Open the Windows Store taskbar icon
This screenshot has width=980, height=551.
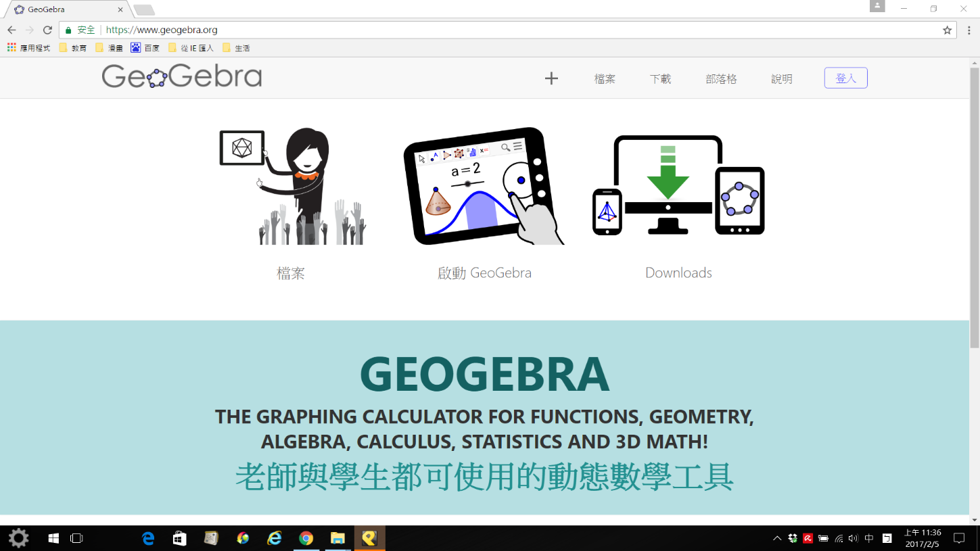click(179, 538)
